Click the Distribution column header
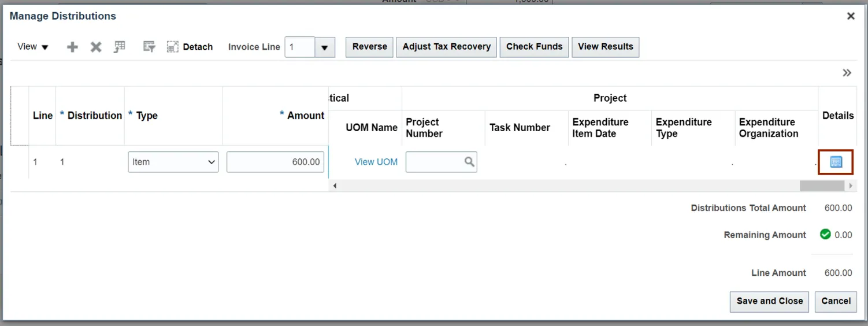 pyautogui.click(x=90, y=116)
